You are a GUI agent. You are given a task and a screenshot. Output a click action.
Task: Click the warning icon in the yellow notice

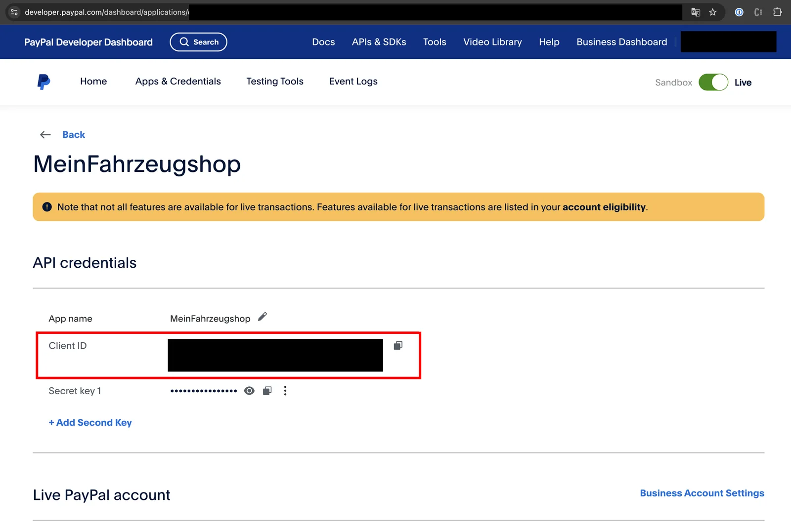(x=47, y=207)
